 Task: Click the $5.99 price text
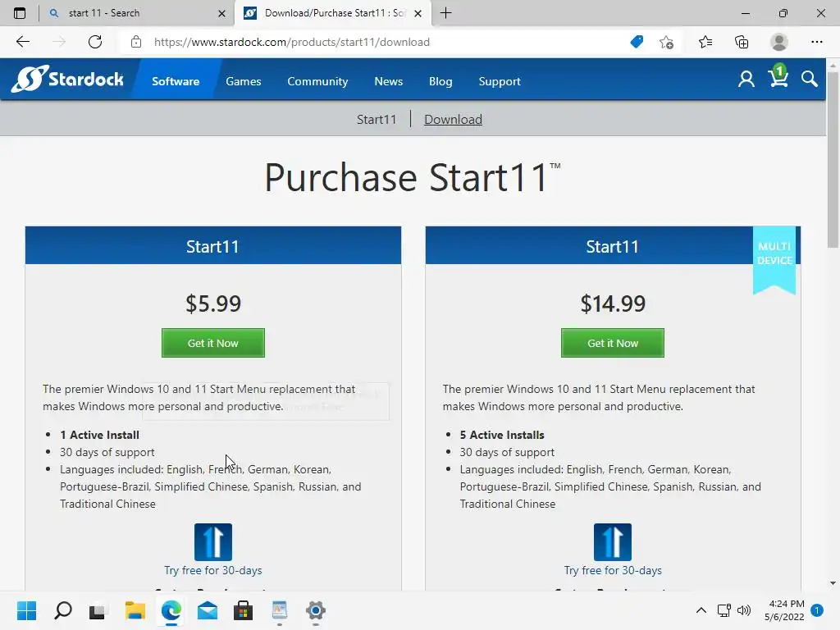[x=212, y=304]
